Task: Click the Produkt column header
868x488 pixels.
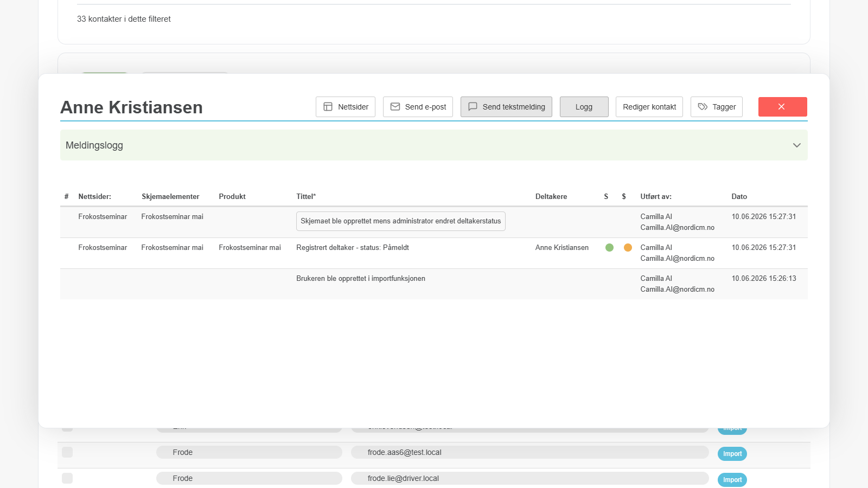Action: pyautogui.click(x=232, y=197)
